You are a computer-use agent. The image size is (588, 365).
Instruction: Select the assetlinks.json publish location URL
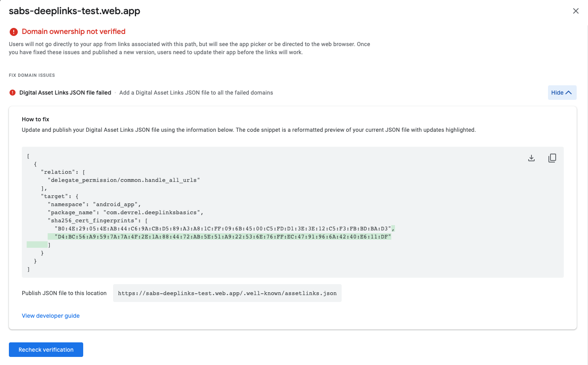coord(227,293)
